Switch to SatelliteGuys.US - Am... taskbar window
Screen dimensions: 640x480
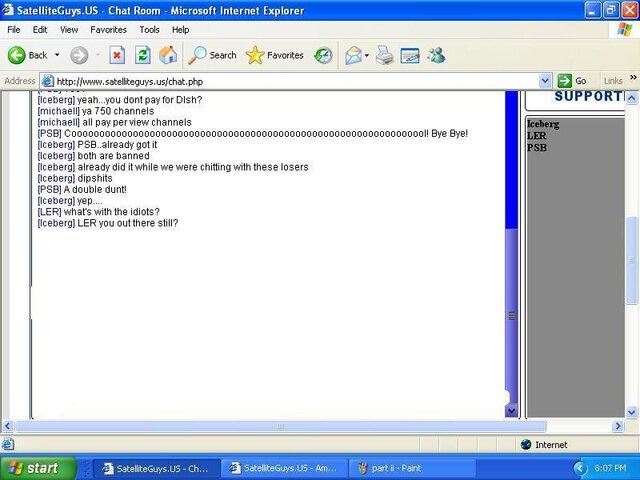(284, 468)
